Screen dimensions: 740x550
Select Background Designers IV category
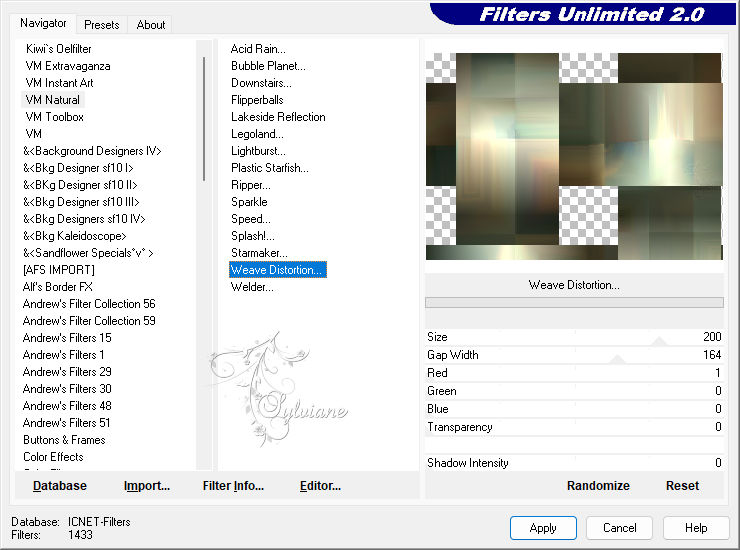coord(92,151)
